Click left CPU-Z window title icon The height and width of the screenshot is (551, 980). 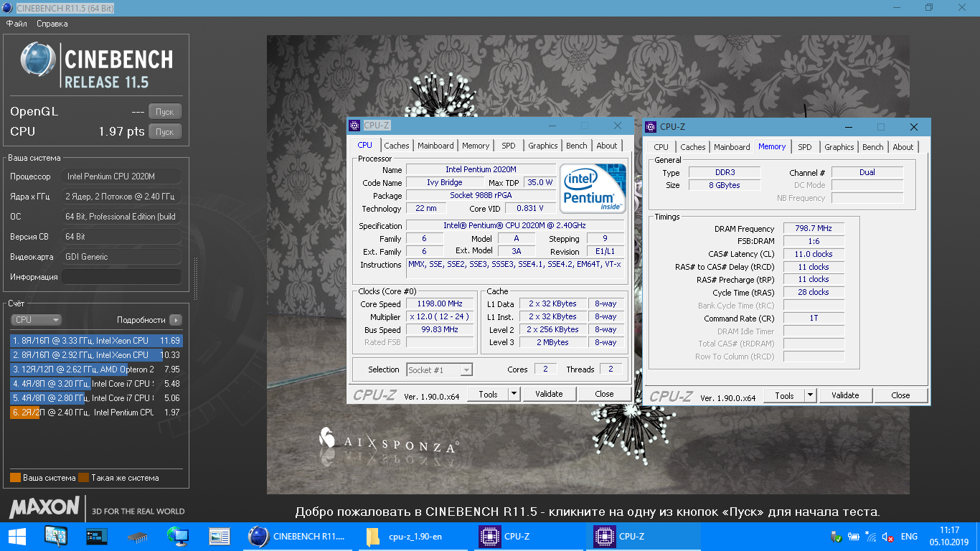[354, 126]
